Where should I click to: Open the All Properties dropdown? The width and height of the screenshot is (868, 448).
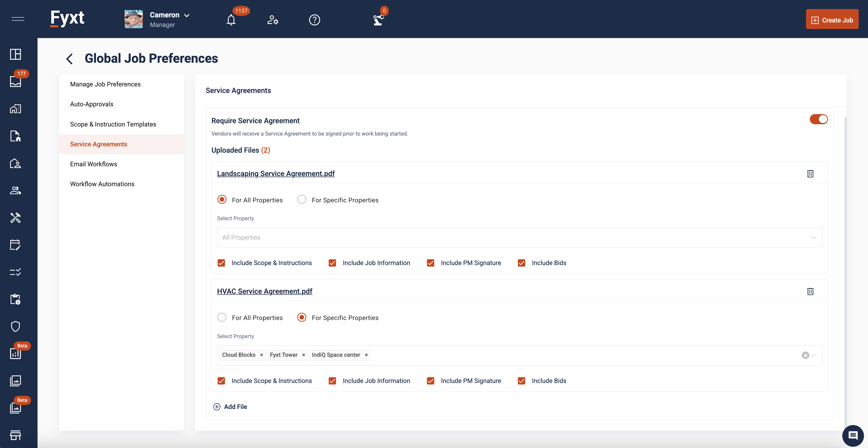tap(519, 237)
